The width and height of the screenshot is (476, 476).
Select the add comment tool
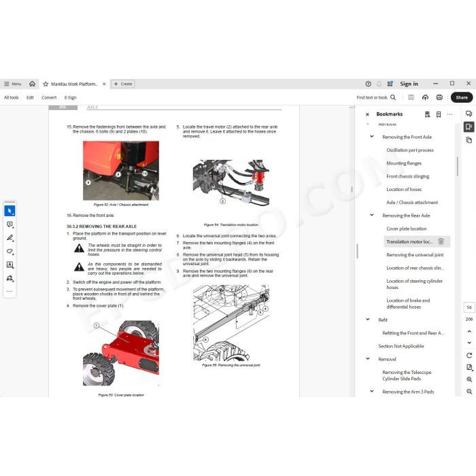pyautogui.click(x=10, y=224)
